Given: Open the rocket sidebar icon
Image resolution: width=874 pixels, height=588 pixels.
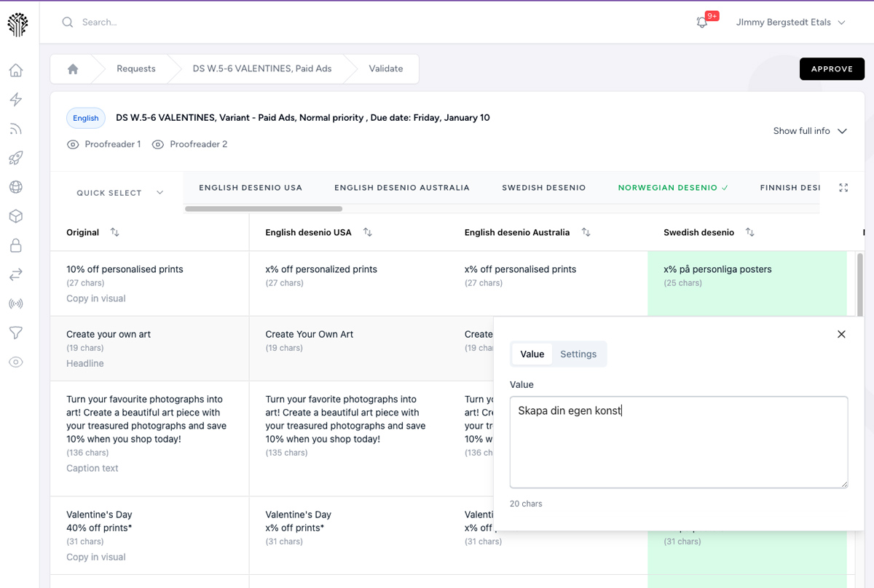Looking at the screenshot, I should click(x=16, y=158).
